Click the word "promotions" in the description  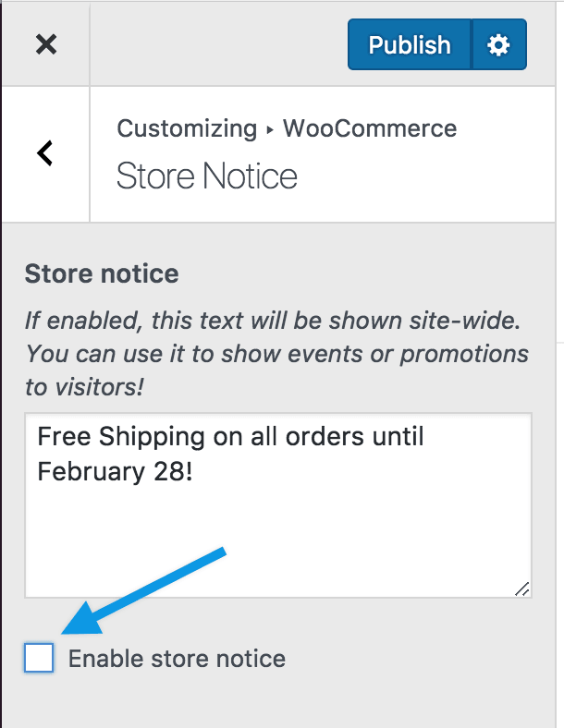462,355
